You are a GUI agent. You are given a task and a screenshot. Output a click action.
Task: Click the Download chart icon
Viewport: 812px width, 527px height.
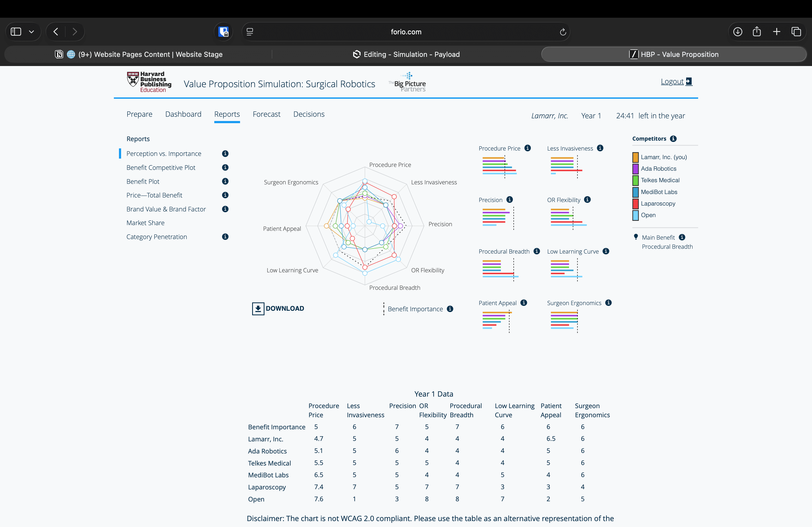(258, 309)
